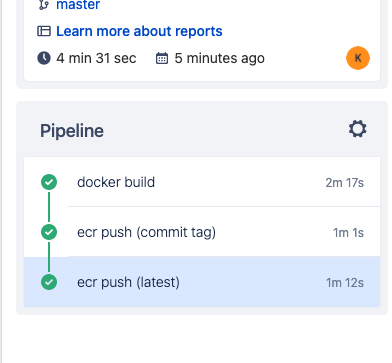
Task: Click the green checkmark for ecr push (commit tag)
Action: tap(49, 232)
